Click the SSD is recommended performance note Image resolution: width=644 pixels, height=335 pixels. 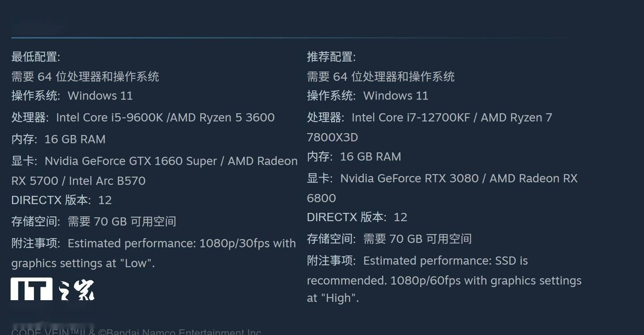click(445, 261)
